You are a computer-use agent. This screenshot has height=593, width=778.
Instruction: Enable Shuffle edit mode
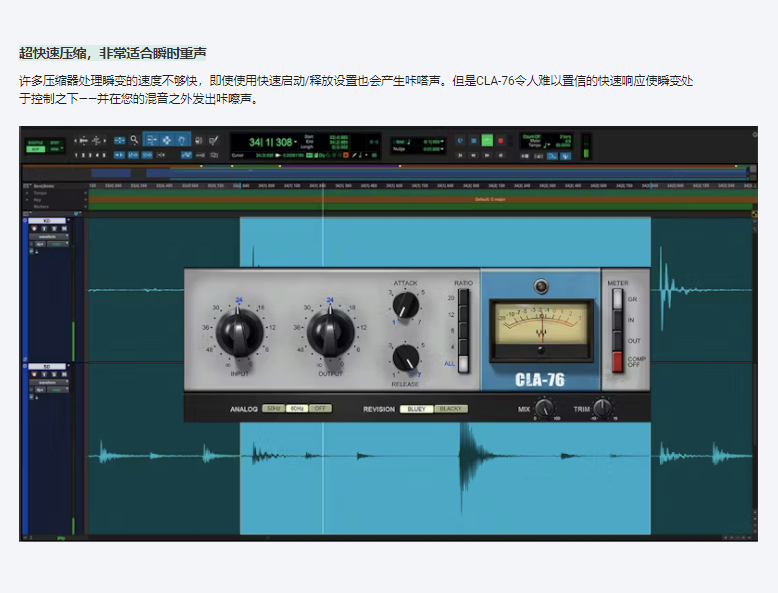pyautogui.click(x=36, y=142)
